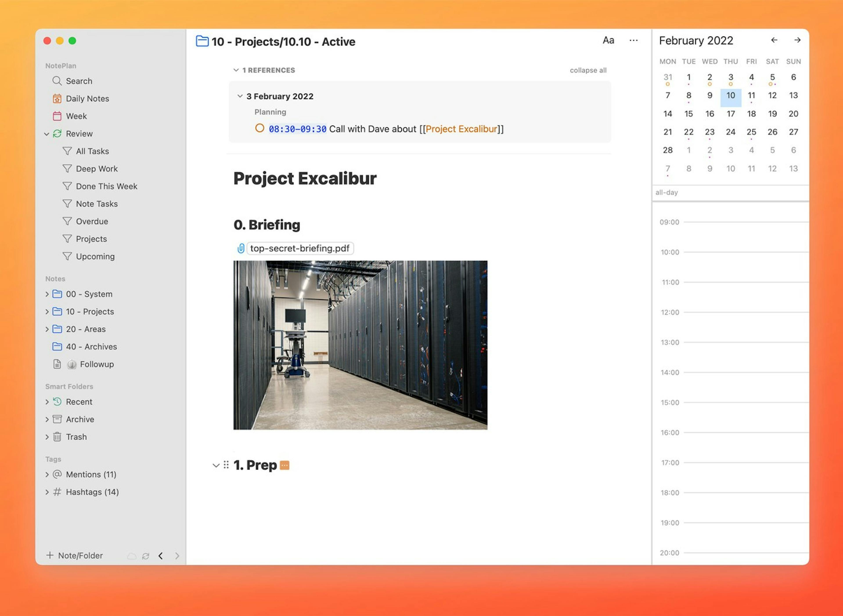The width and height of the screenshot is (843, 616).
Task: Expand the 10 - Projects folder
Action: coord(47,312)
